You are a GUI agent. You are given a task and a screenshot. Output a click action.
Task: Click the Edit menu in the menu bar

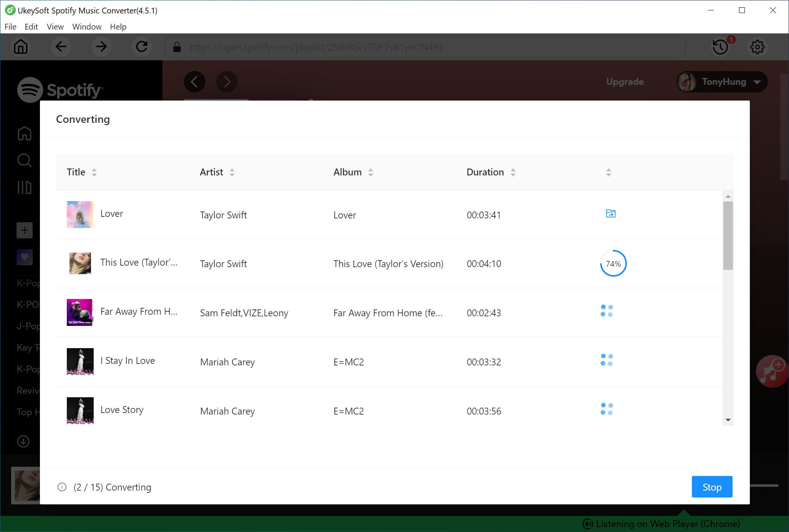[30, 26]
